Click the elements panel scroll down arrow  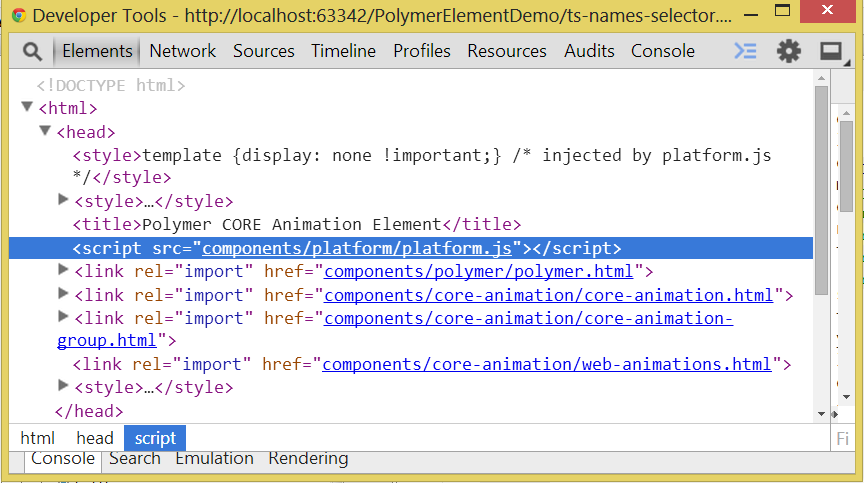[821, 413]
